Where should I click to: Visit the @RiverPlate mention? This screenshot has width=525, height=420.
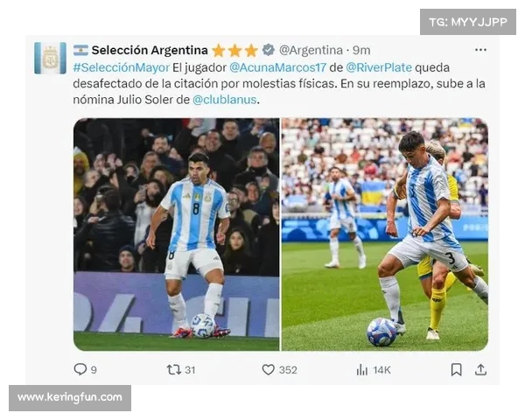[379, 67]
